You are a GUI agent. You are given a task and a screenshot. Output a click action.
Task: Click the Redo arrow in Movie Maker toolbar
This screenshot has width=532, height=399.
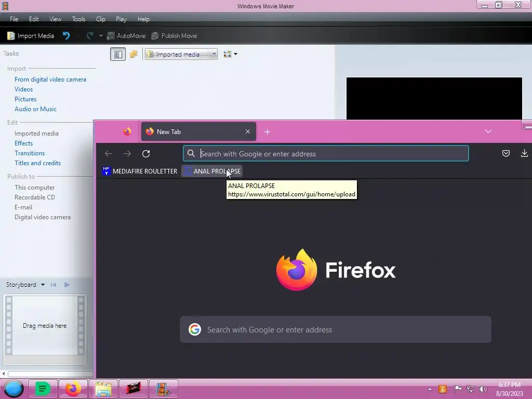point(90,36)
